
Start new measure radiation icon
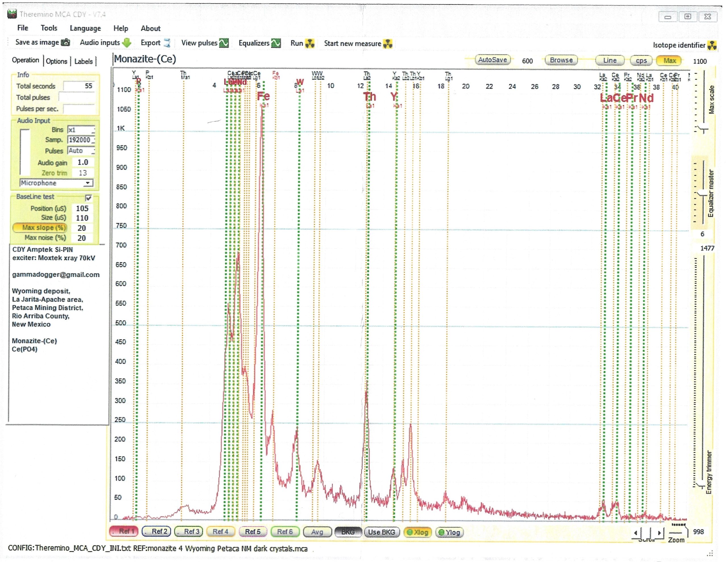[388, 44]
